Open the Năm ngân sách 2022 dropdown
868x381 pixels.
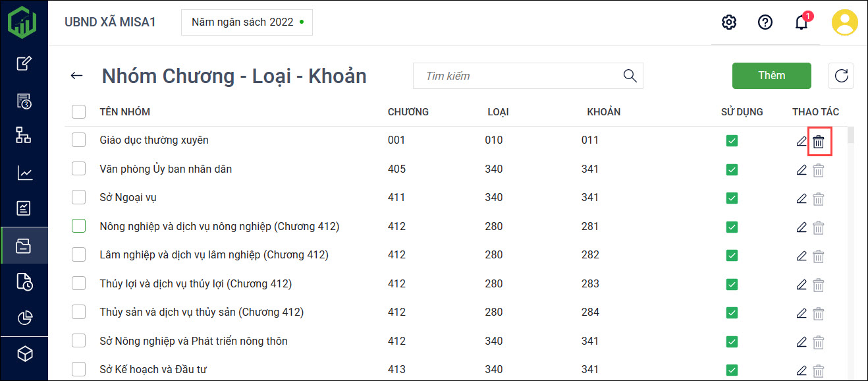247,22
